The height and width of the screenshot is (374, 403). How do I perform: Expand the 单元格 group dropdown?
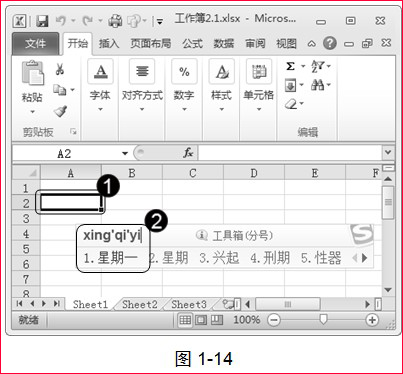(259, 109)
